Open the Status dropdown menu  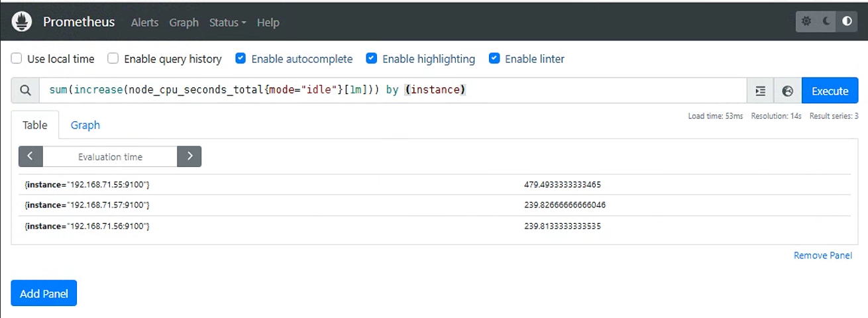tap(227, 22)
